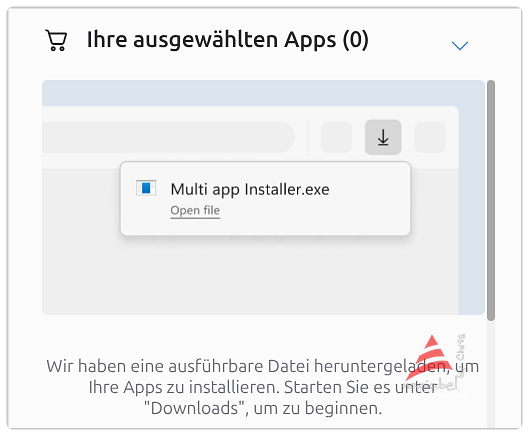The height and width of the screenshot is (437, 530).
Task: Collapse the selected apps panel chevron
Action: point(460,45)
